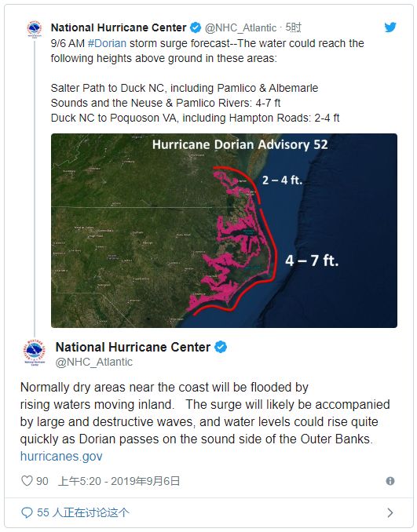This screenshot has height=532, width=417.
Task: Open the #Dorian hashtag link
Action: (107, 43)
